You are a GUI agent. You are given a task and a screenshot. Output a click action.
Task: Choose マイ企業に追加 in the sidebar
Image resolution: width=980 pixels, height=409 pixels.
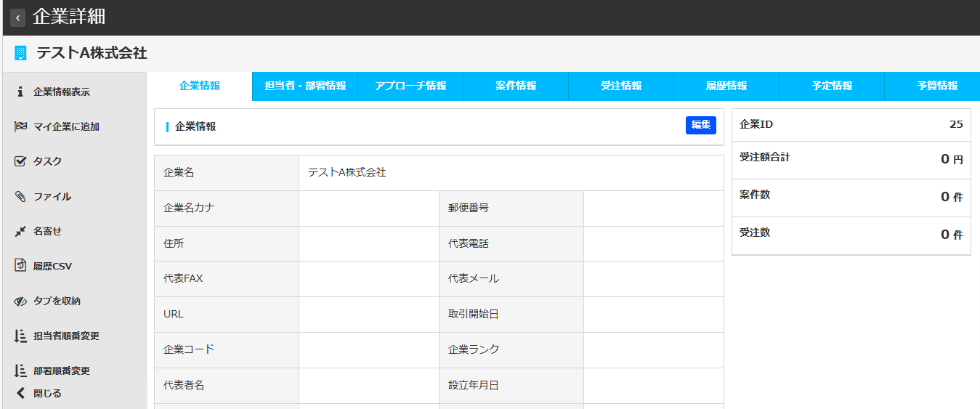pyautogui.click(x=66, y=126)
